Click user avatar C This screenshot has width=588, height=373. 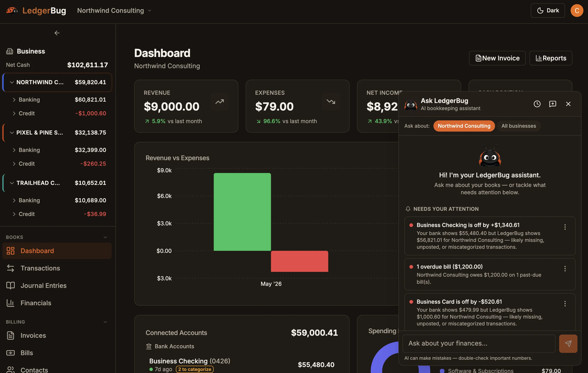[577, 11]
